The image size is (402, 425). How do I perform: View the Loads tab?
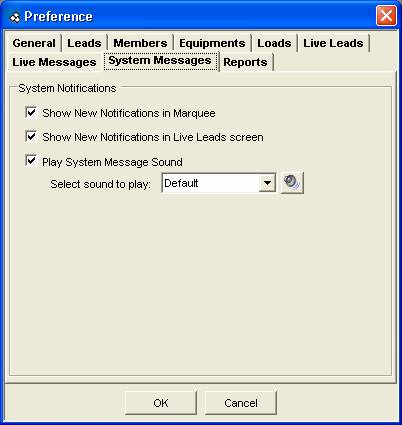pos(274,43)
